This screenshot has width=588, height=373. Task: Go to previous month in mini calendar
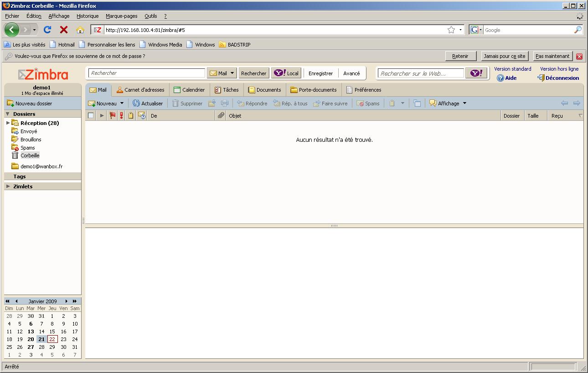point(16,301)
